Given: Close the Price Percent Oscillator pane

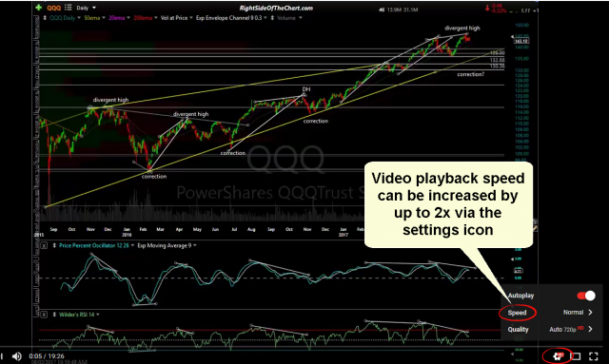Looking at the screenshot, I should pyautogui.click(x=45, y=245).
